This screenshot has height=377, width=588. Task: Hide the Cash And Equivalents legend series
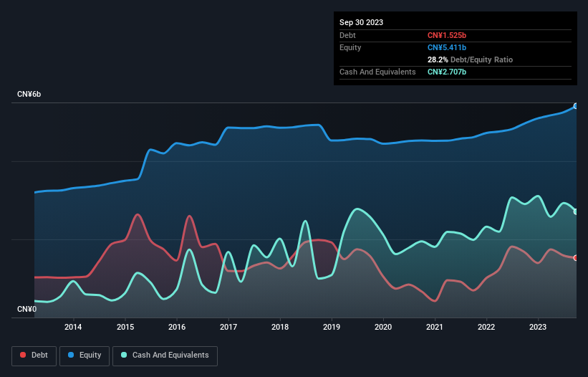165,355
